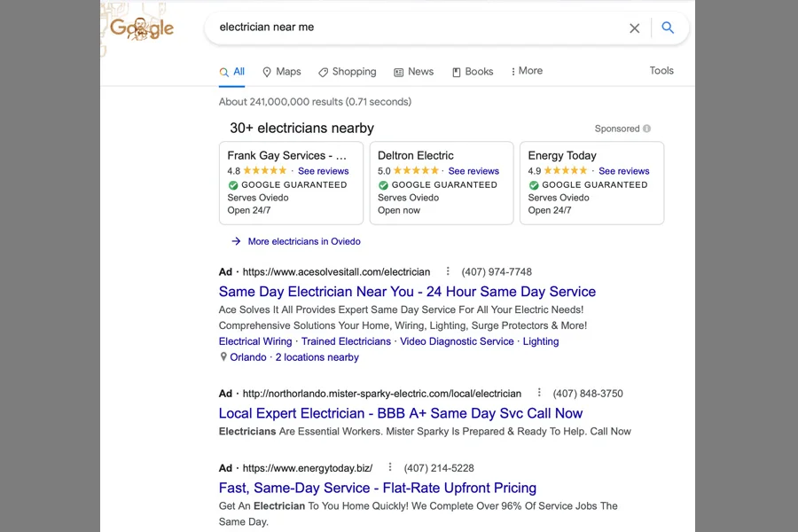Click the acesolvesitall.com/electrician URL
The height and width of the screenshot is (532, 798).
(336, 272)
